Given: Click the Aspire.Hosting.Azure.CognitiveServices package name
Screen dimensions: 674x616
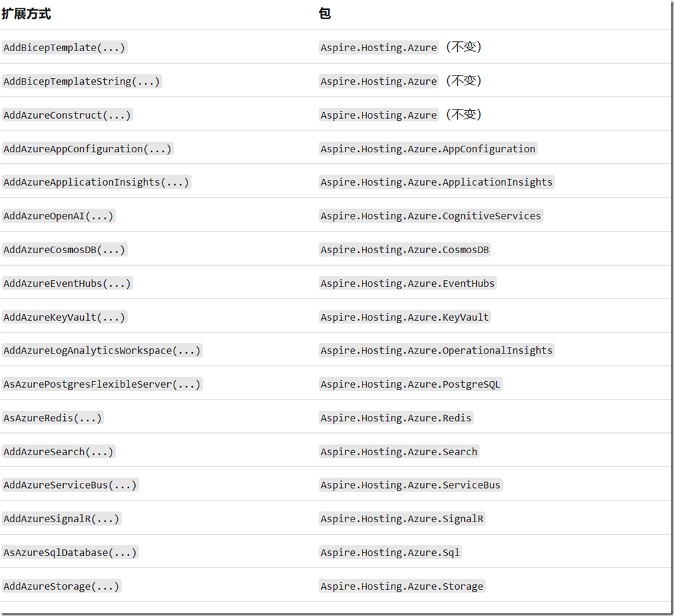Looking at the screenshot, I should [x=430, y=215].
